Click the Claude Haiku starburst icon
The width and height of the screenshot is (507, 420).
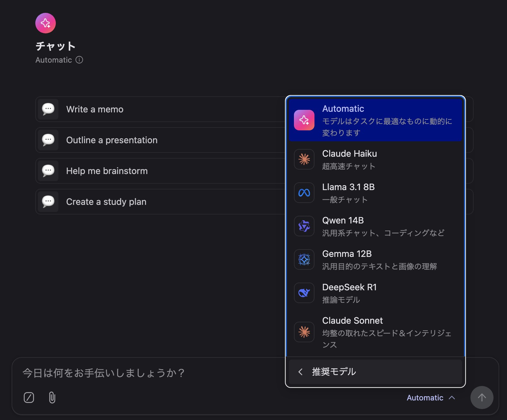[x=304, y=159]
